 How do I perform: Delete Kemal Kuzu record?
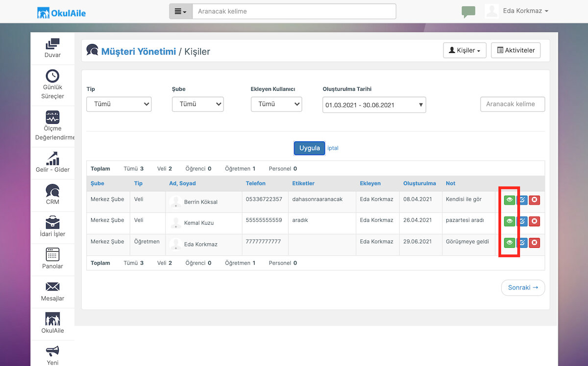[535, 221]
